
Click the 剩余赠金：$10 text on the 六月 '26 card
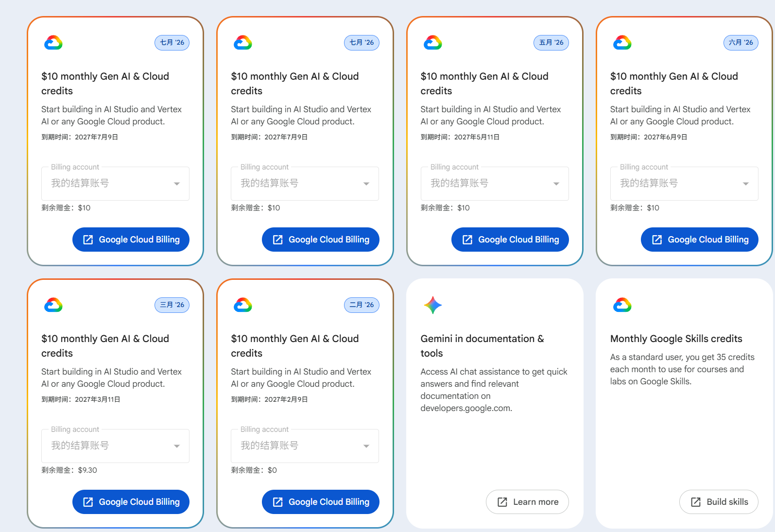click(x=635, y=208)
